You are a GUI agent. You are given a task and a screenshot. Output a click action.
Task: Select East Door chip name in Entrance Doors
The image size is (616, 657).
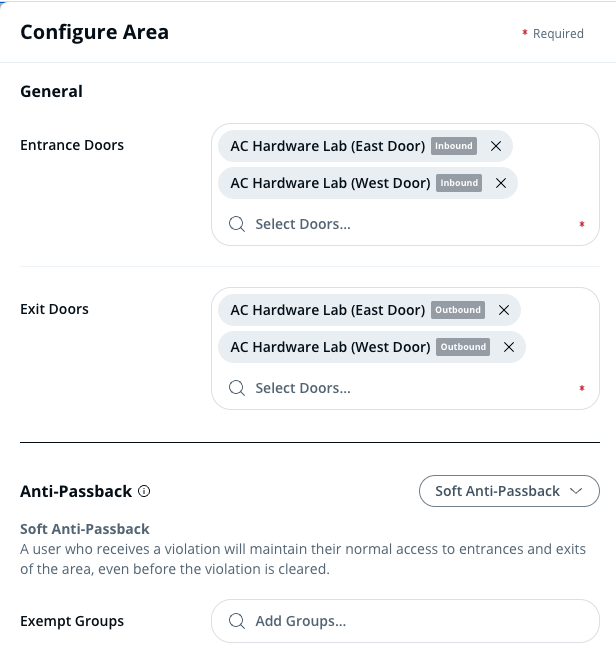click(327, 146)
